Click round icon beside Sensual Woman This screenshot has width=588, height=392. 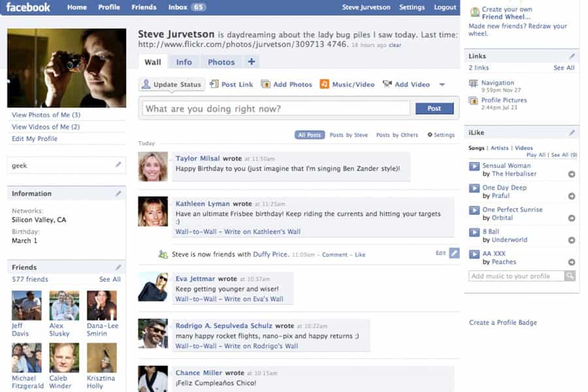coord(572,174)
